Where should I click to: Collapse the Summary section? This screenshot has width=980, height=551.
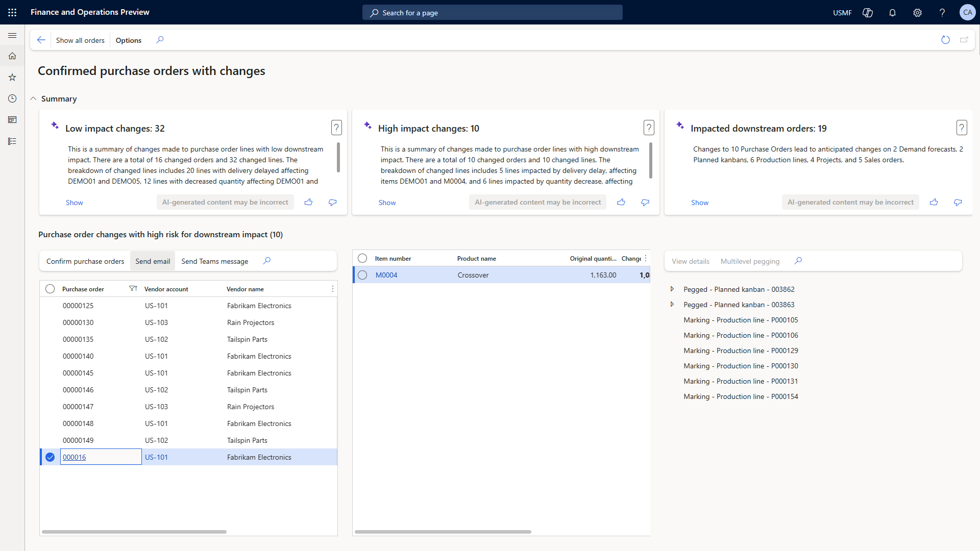tap(33, 98)
